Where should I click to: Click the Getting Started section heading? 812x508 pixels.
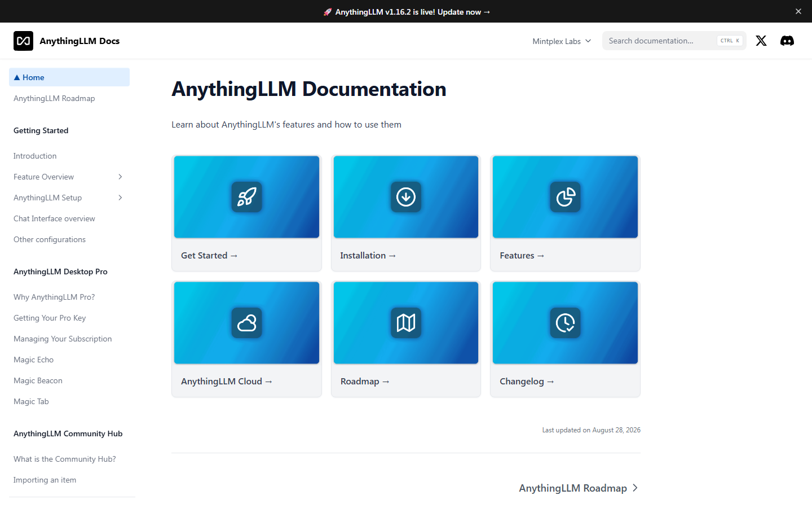coord(41,130)
